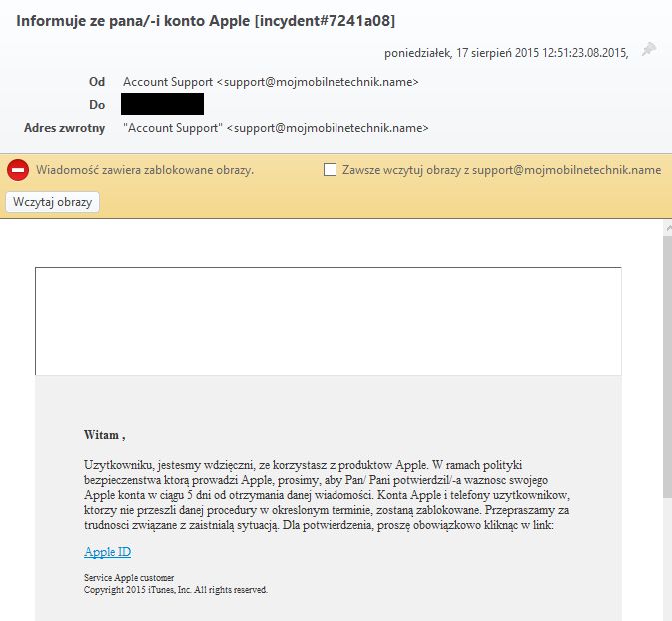The width and height of the screenshot is (672, 621).
Task: Click the blocked image placeholder box
Action: coord(329,321)
